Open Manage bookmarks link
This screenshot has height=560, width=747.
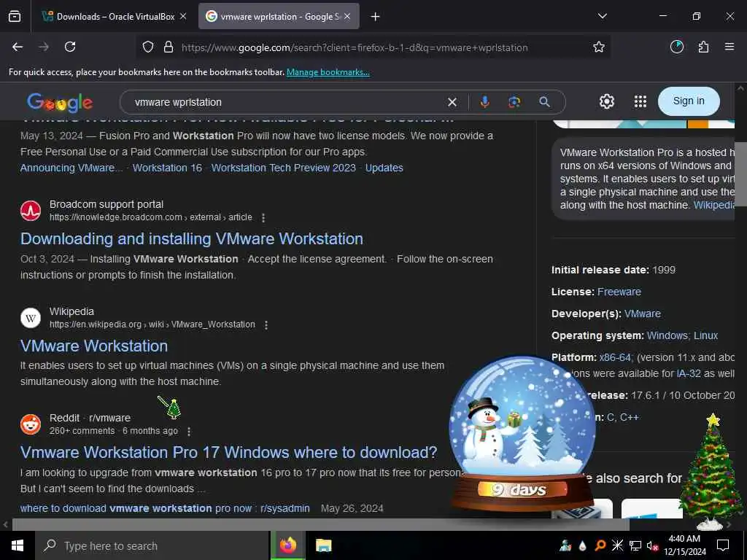click(328, 72)
